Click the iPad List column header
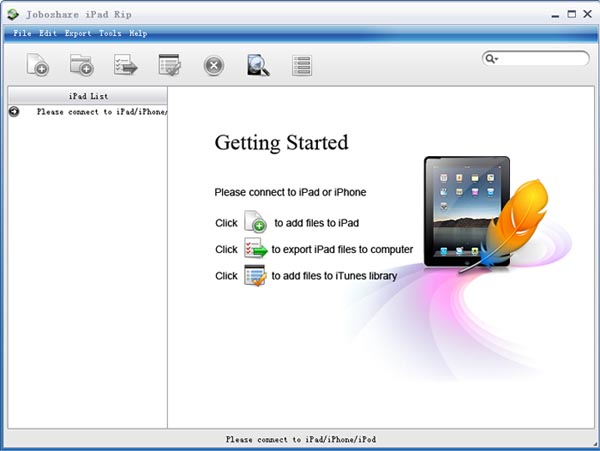The image size is (600, 451). click(88, 96)
